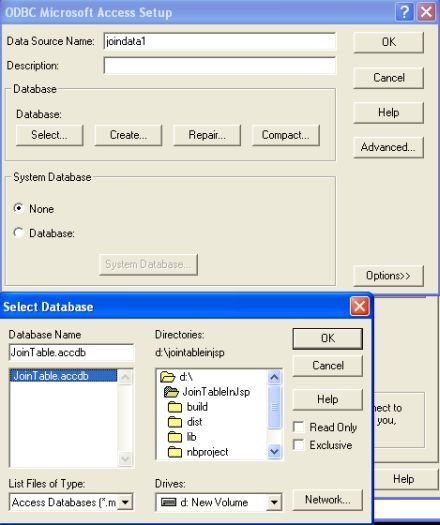Click the JoinTableInJsp open folder icon
The width and height of the screenshot is (440, 525).
coord(171,392)
